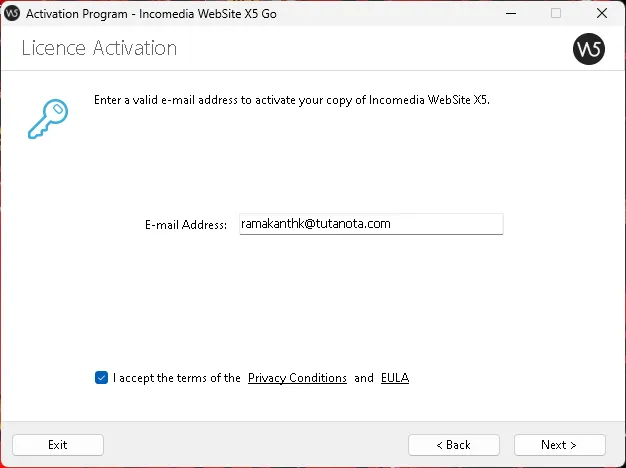Click the app icon in title bar

tap(13, 14)
